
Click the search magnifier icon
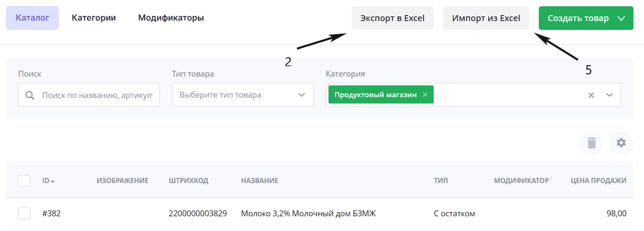pos(30,95)
